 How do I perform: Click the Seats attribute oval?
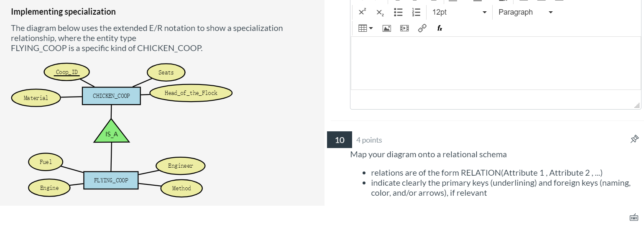point(166,72)
